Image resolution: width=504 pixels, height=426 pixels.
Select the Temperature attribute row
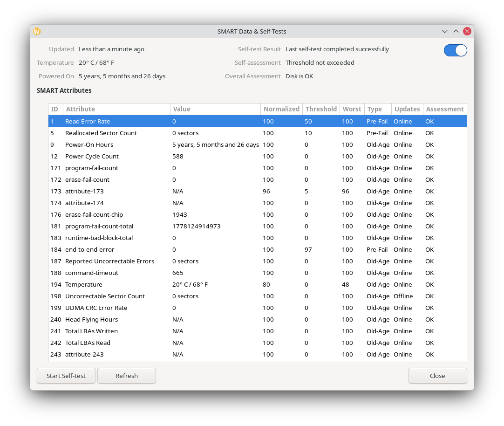(83, 284)
